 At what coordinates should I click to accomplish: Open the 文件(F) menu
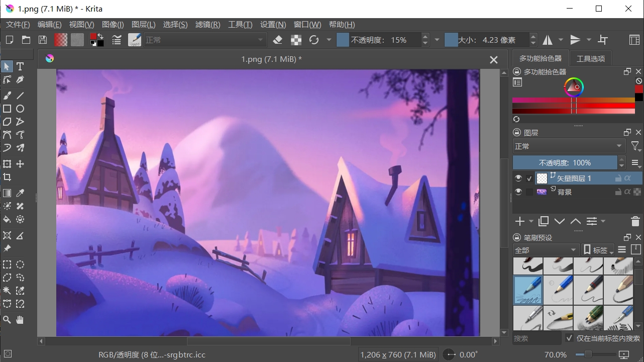click(x=18, y=25)
